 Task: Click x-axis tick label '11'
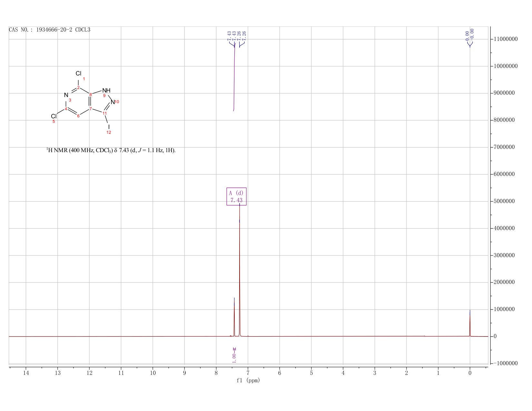(x=121, y=373)
